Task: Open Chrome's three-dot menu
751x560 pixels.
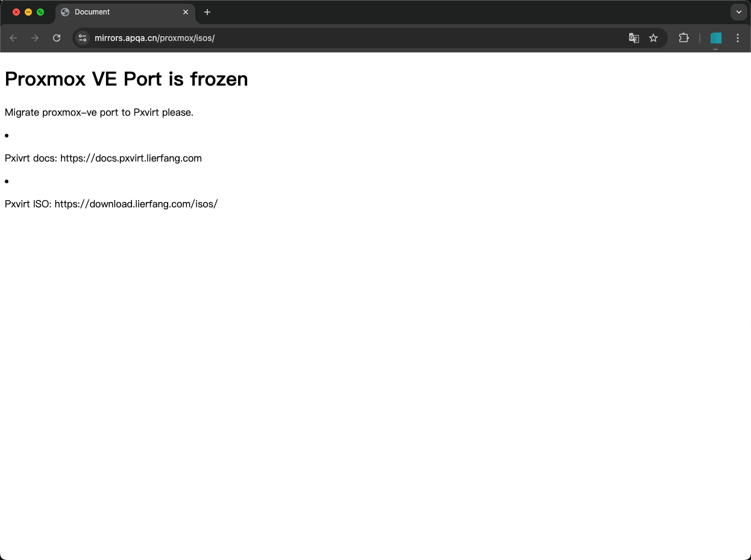Action: pyautogui.click(x=738, y=38)
